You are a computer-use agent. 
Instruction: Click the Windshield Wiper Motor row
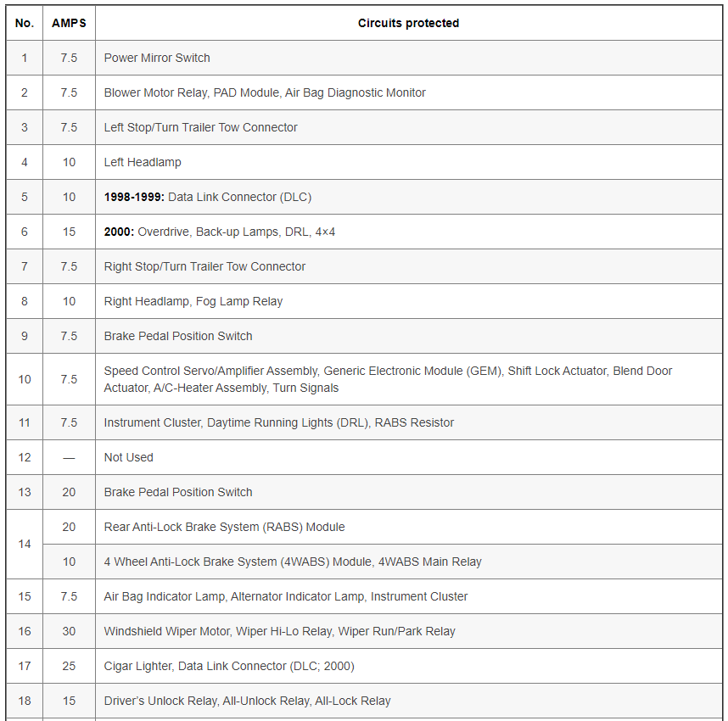click(279, 631)
